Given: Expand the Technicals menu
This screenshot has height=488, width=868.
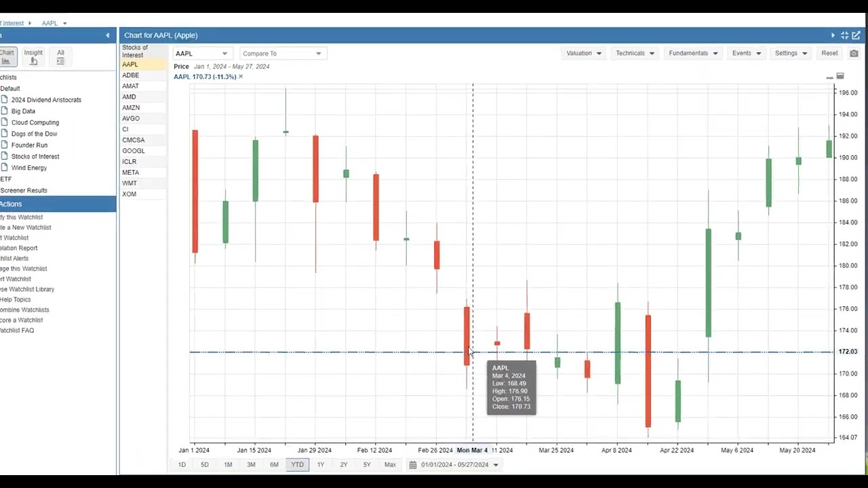Looking at the screenshot, I should (x=635, y=53).
